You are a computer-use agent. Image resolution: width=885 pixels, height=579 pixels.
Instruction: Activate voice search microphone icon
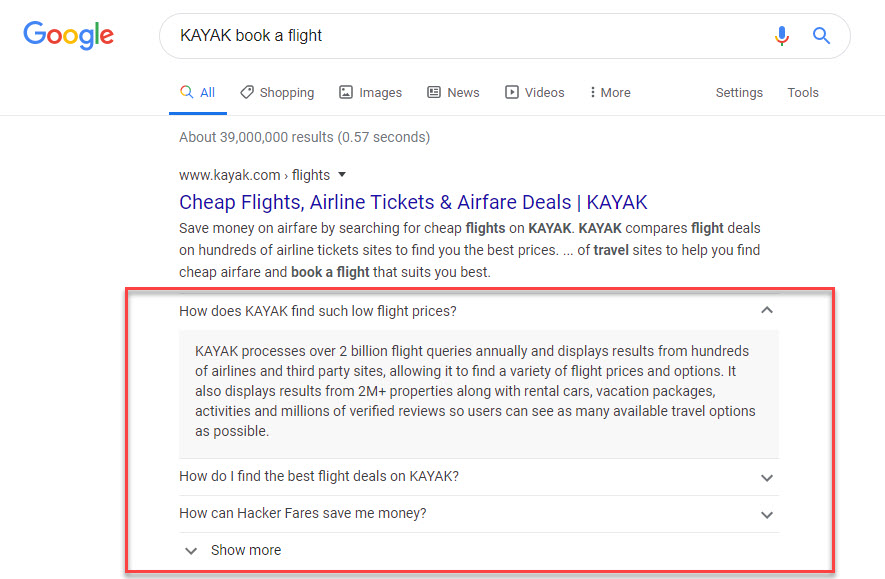(782, 36)
